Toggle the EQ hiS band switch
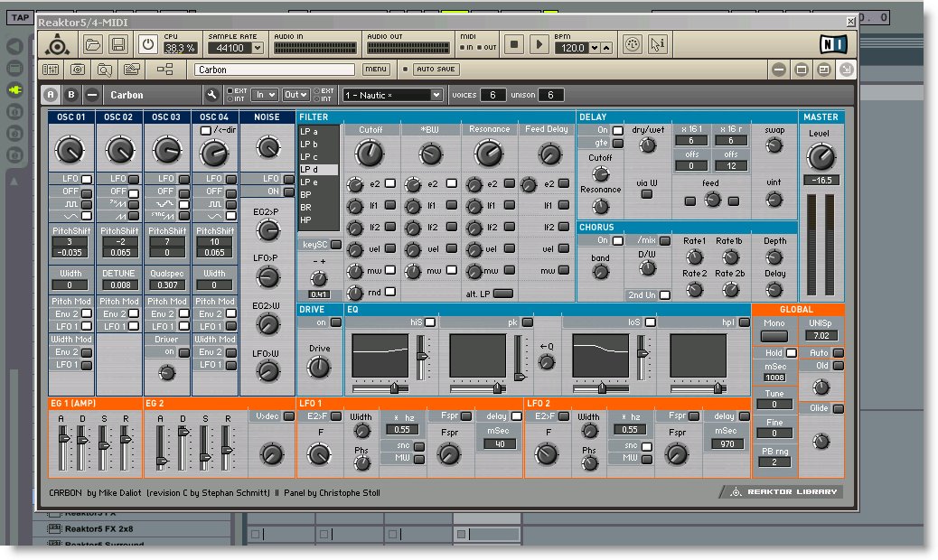 pyautogui.click(x=429, y=322)
